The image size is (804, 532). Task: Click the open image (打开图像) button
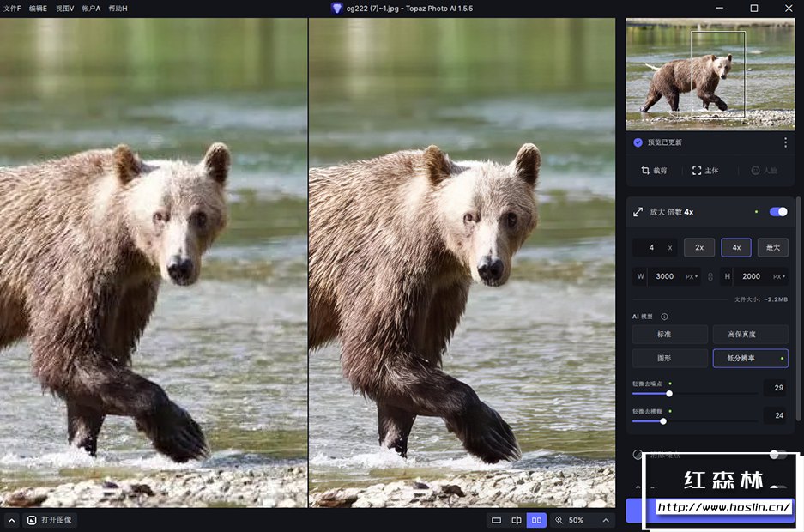(x=49, y=520)
